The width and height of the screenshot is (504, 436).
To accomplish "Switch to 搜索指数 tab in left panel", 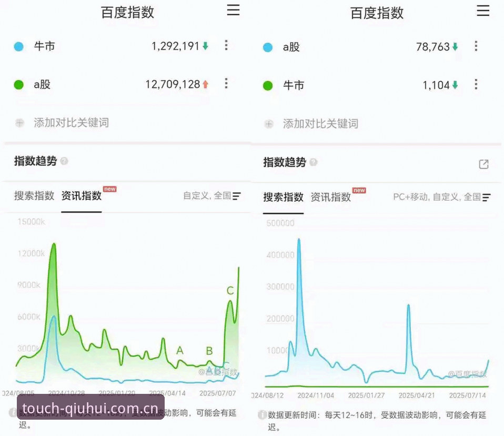I will click(x=34, y=196).
